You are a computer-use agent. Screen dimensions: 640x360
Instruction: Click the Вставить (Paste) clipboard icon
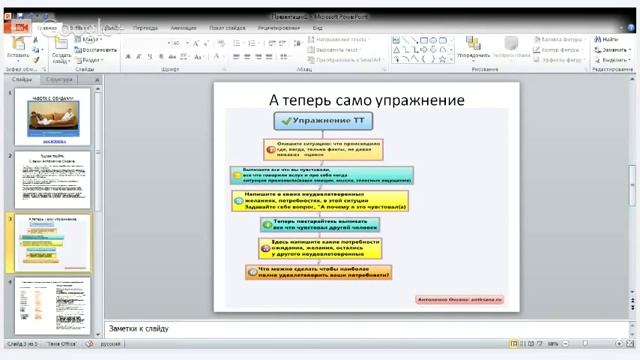point(18,44)
